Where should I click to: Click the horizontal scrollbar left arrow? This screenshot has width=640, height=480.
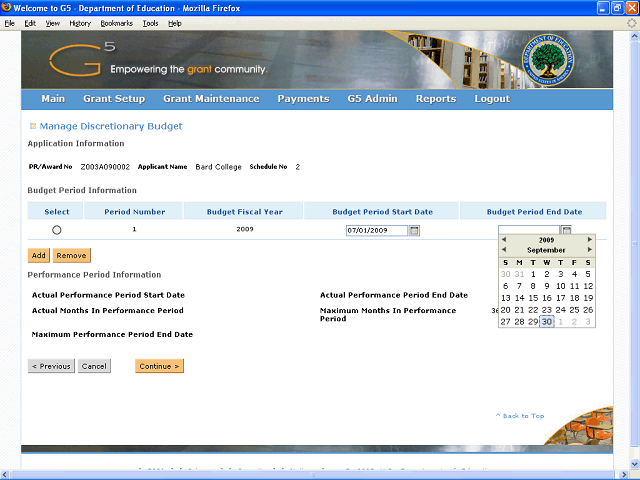5,475
